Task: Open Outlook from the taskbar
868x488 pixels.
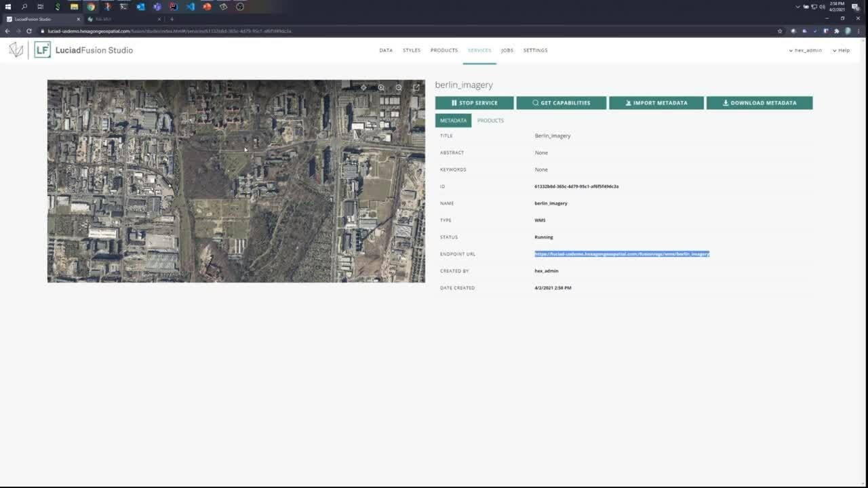Action: point(140,7)
